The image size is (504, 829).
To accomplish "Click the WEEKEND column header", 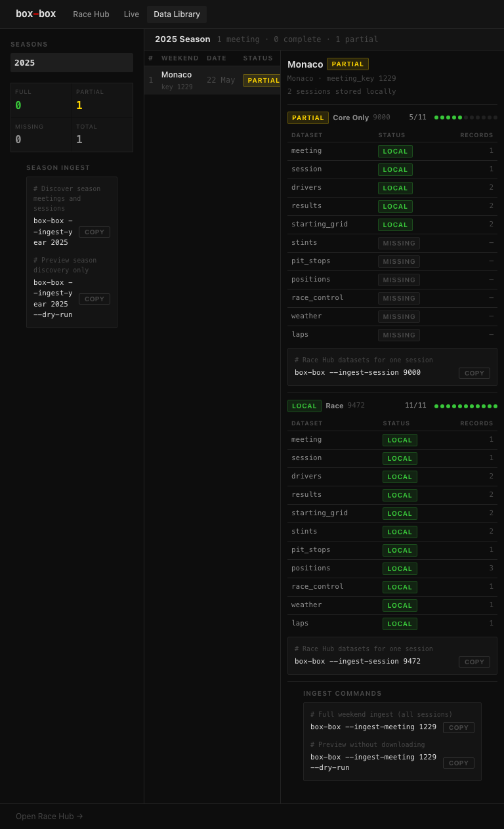I will tap(180, 58).
